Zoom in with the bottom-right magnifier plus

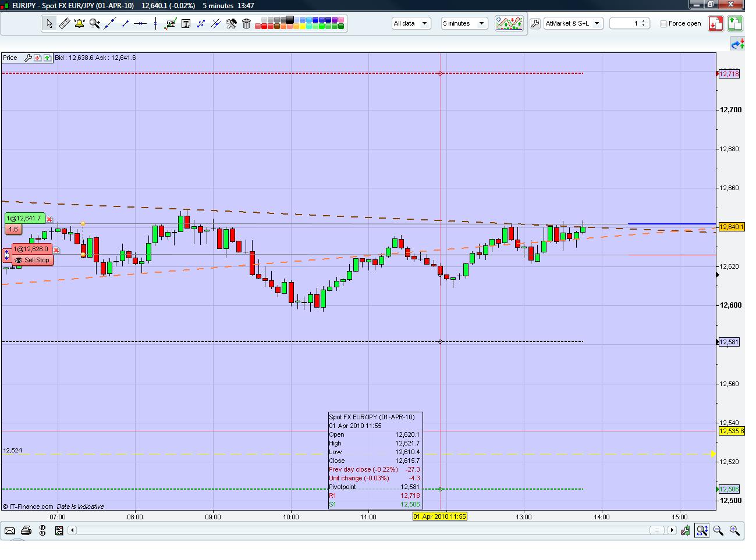pyautogui.click(x=734, y=530)
